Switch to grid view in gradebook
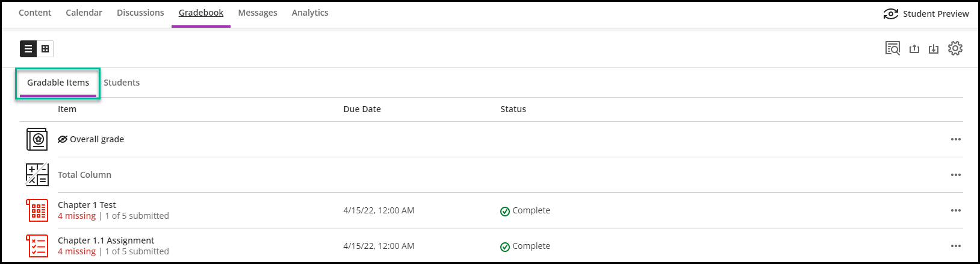 click(x=45, y=49)
